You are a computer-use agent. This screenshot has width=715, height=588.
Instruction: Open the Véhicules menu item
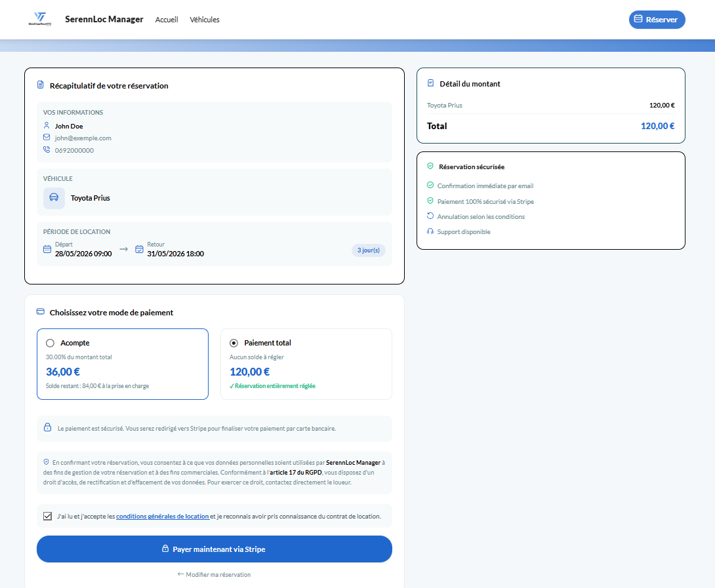[205, 20]
